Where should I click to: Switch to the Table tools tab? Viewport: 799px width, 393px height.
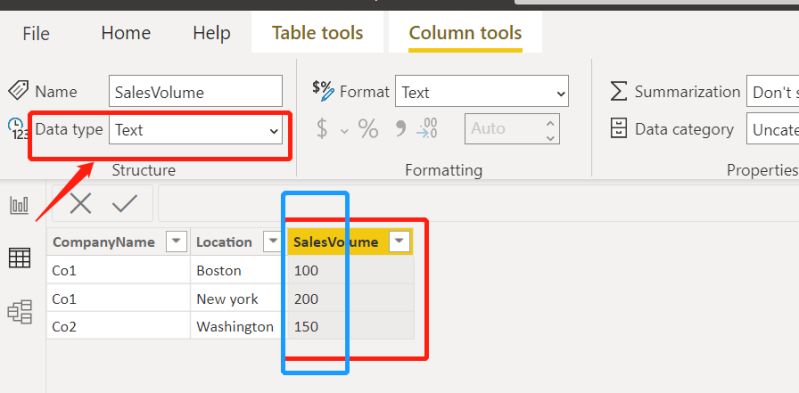(317, 33)
